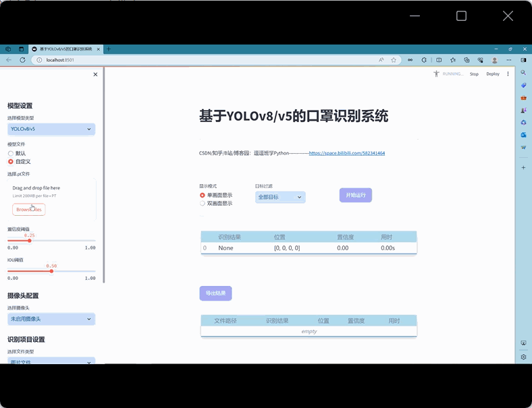Click the 用时 header in upper table
Viewport: 532px width, 408px height.
[386, 237]
